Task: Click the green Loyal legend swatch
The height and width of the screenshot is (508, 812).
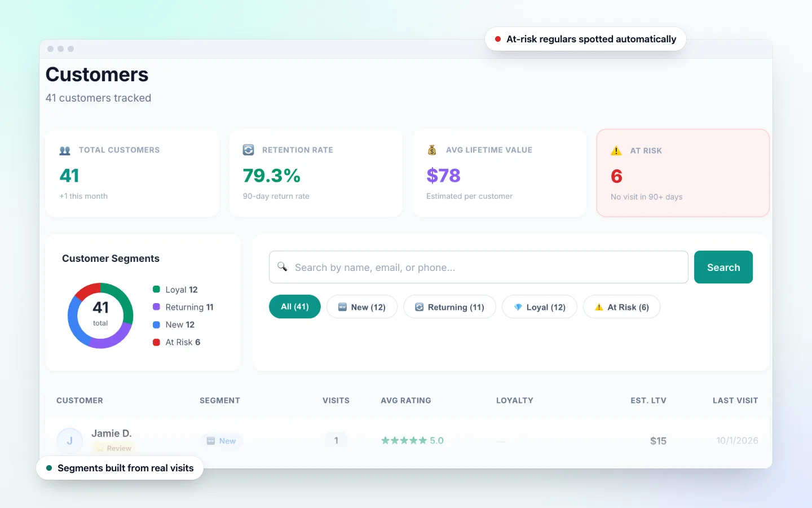Action: pyautogui.click(x=157, y=290)
